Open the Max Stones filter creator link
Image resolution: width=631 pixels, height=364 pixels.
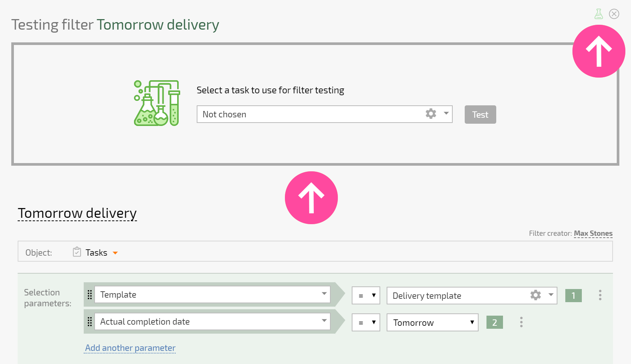point(593,233)
